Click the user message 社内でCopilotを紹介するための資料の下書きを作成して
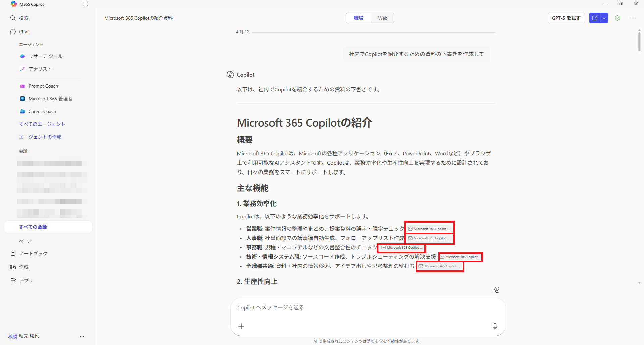 pos(416,54)
